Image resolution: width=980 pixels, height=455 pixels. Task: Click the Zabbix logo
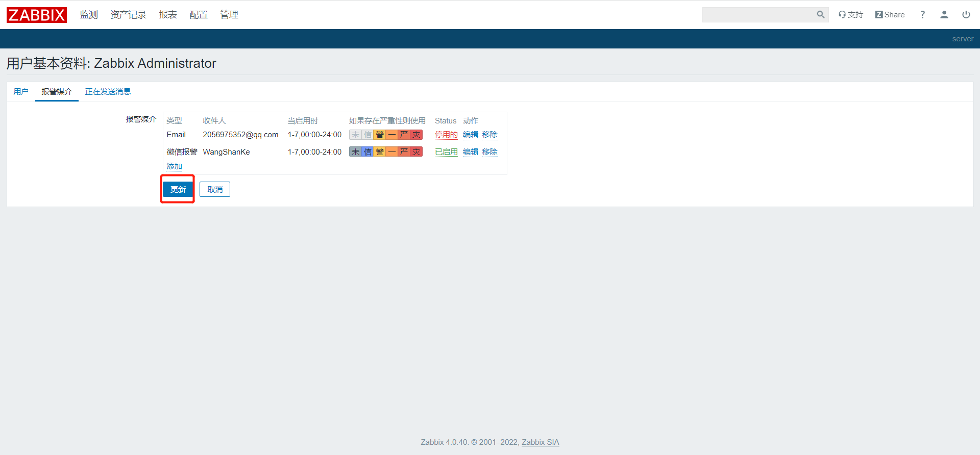coord(37,15)
